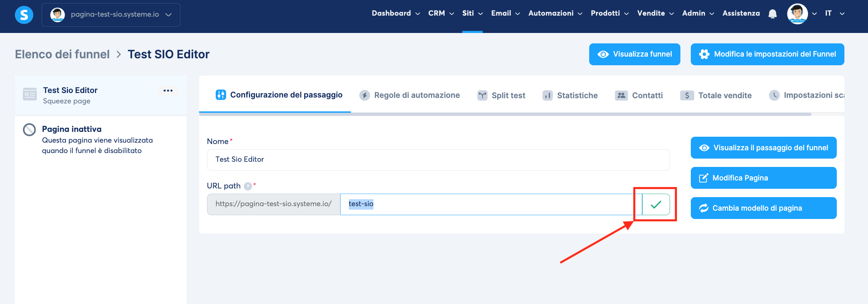868x304 pixels.
Task: Click the Contatti people icon
Action: click(621, 95)
